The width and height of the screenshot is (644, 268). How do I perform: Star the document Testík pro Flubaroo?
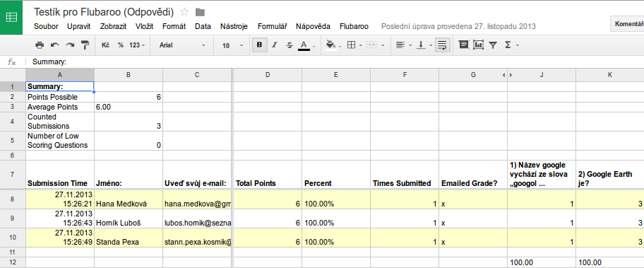click(184, 11)
